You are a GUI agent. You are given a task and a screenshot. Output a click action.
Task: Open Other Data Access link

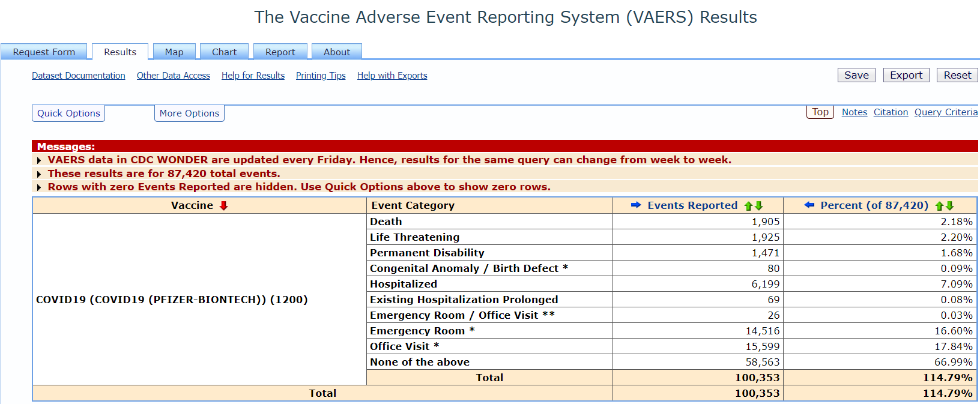coord(174,76)
